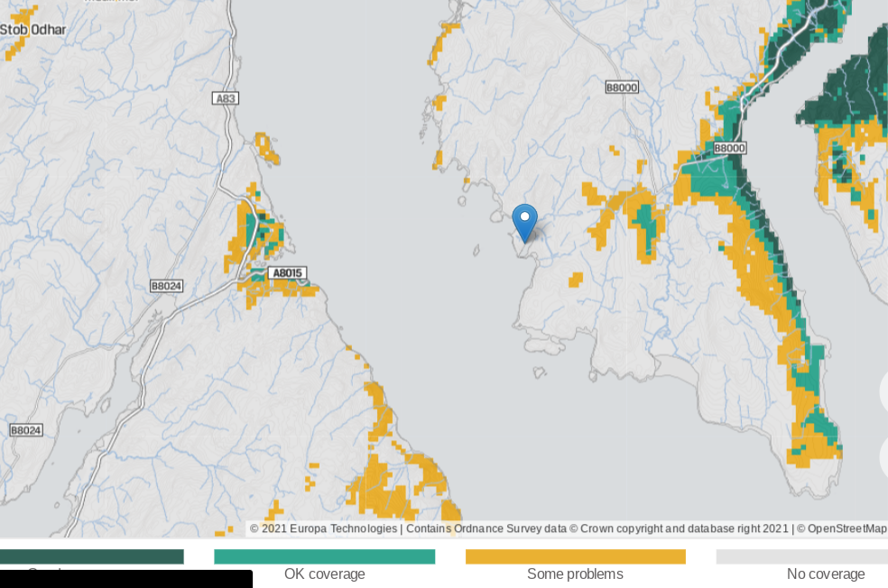Select the B8024 shield left of A8015
This screenshot has width=888, height=588.
166,286
